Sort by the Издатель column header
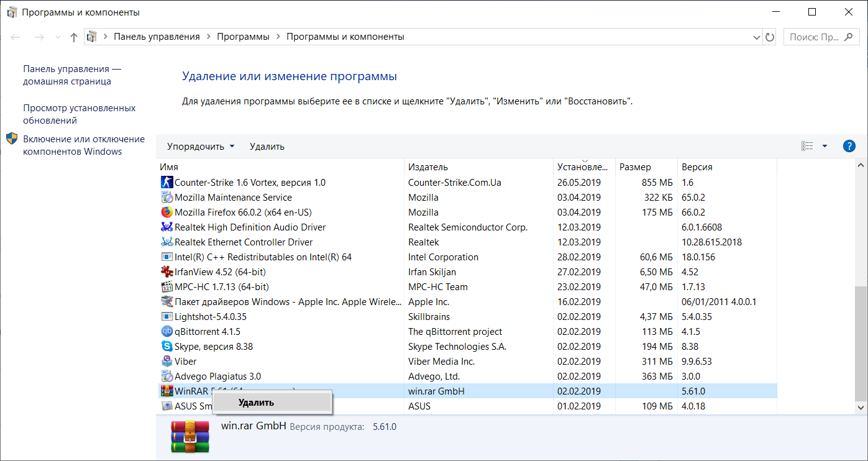 (478, 167)
